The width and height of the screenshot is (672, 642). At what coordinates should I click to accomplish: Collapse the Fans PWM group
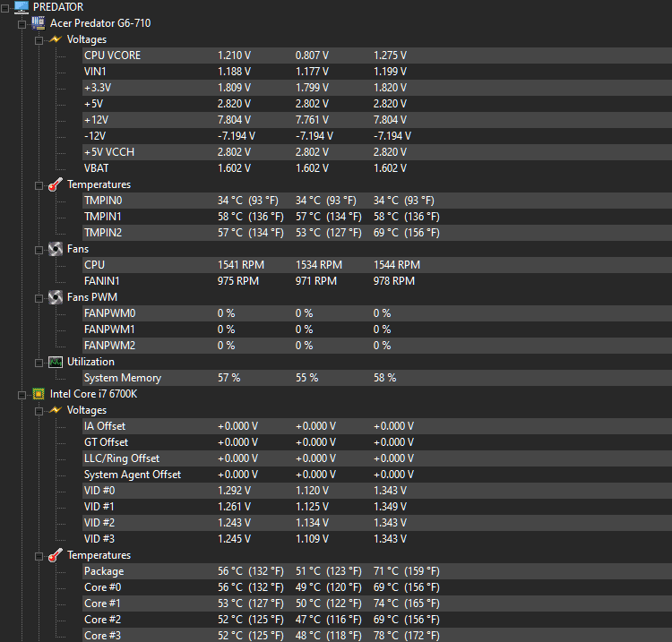coord(39,298)
